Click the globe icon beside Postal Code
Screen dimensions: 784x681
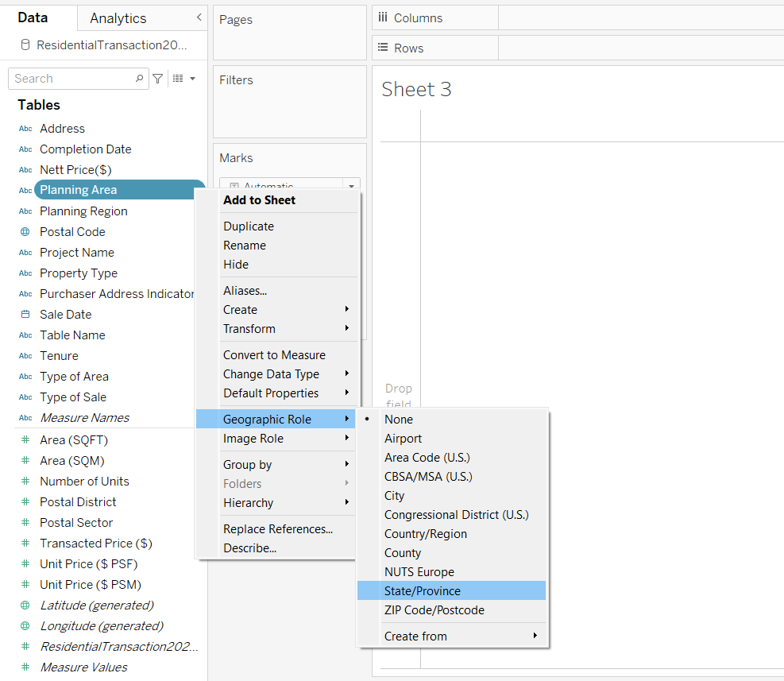pyautogui.click(x=25, y=232)
